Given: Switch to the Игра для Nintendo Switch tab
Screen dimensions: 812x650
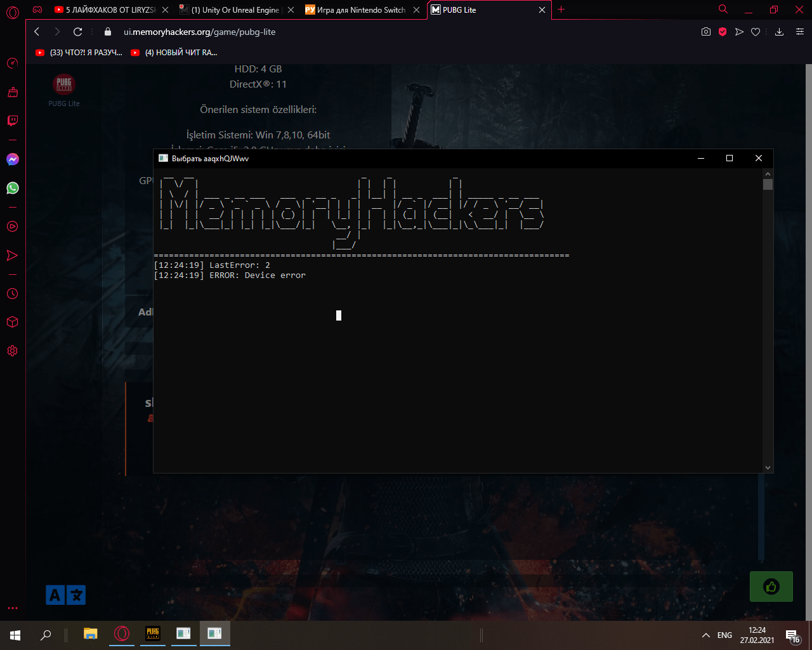Looking at the screenshot, I should 362,10.
